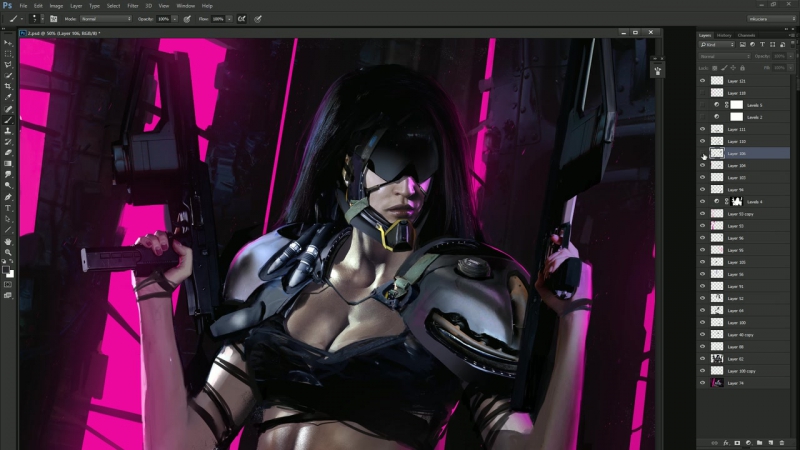Select the Hand tool
This screenshot has width=800, height=450.
pos(8,241)
